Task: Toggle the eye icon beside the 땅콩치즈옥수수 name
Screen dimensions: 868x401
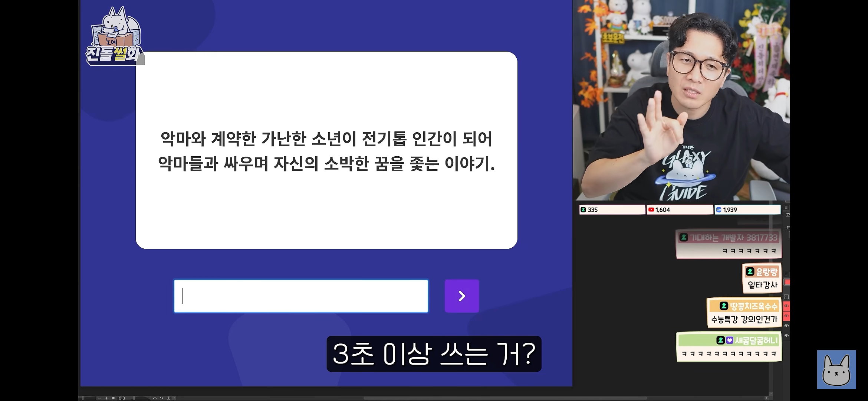Action: [x=786, y=306]
